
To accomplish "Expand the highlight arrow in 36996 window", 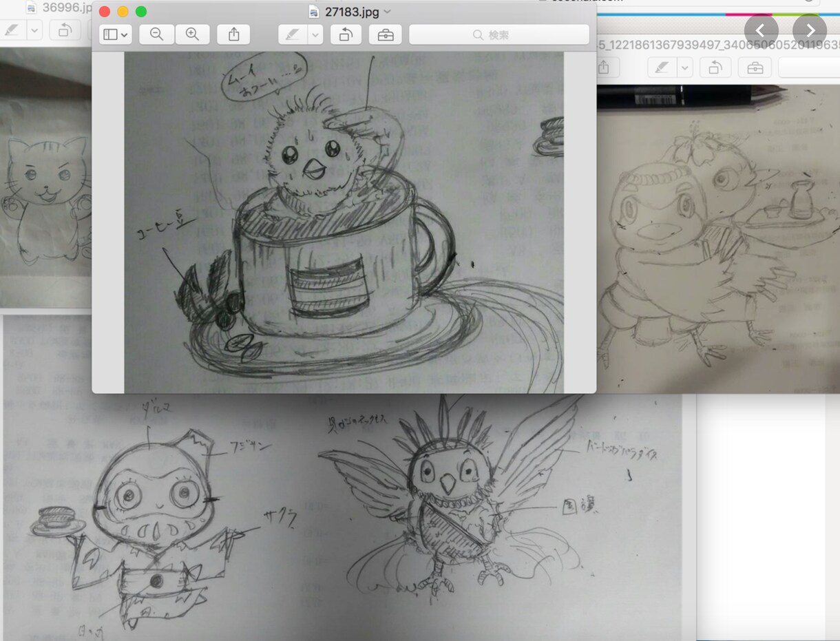I will pos(35,30).
